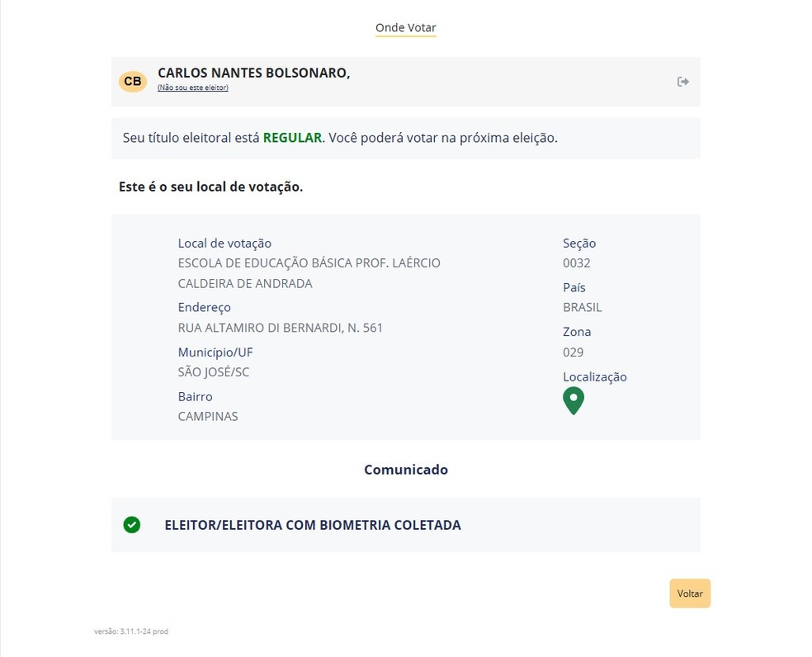This screenshot has height=657, width=812.
Task: Open the Localização map pin icon
Action: click(x=573, y=400)
